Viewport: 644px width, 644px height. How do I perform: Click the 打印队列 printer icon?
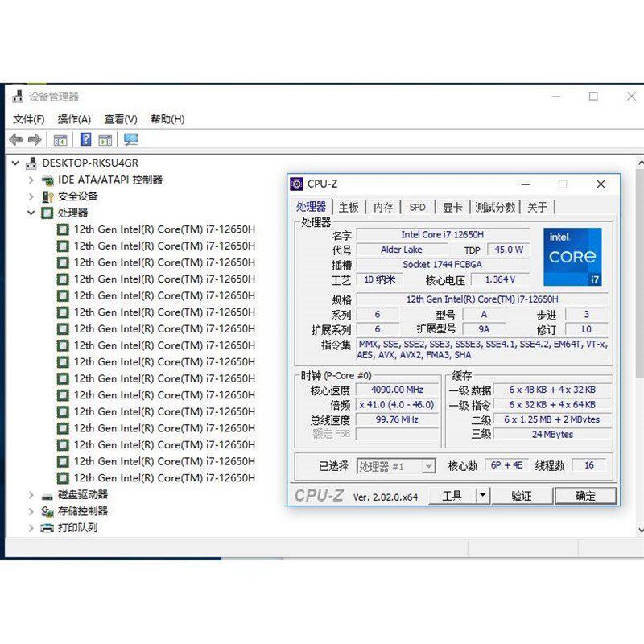pyautogui.click(x=47, y=528)
